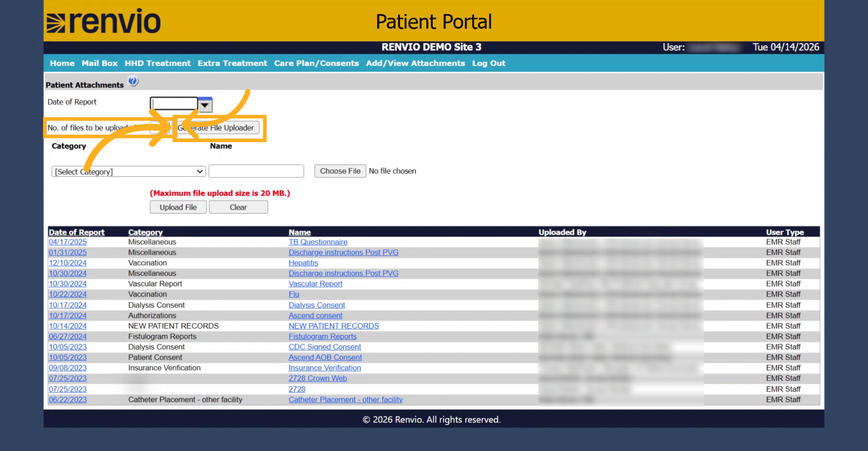Click the 04/17/2025 date link
Viewport: 868px width, 451px height.
tap(68, 242)
